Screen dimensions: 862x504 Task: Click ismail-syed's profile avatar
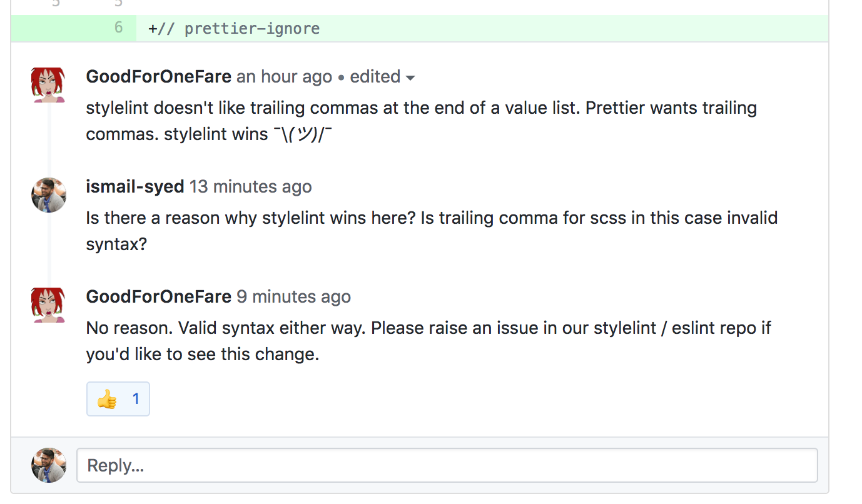click(48, 194)
